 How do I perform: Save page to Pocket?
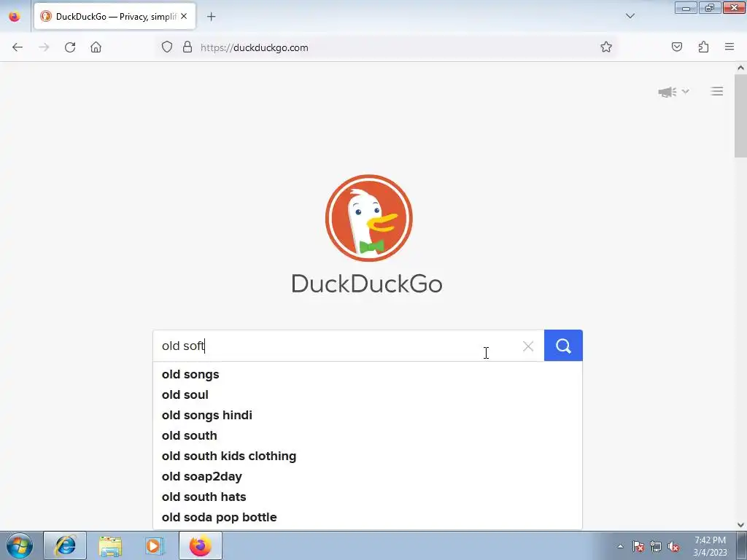coord(677,47)
